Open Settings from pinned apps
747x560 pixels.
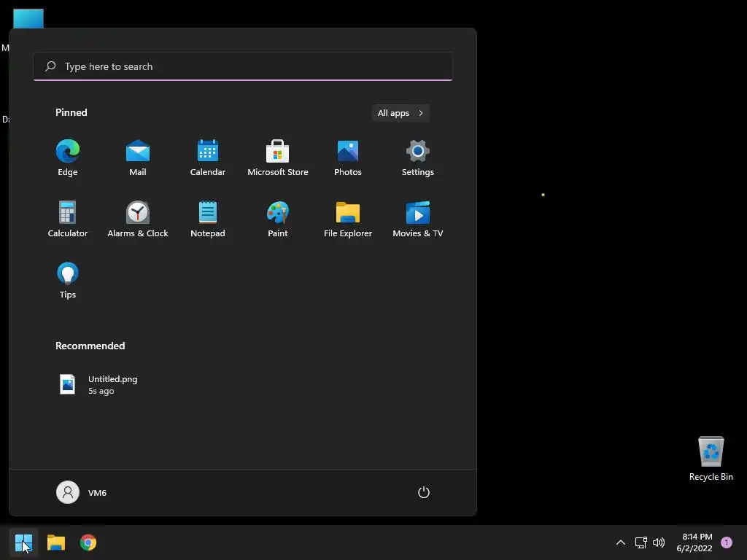point(418,158)
